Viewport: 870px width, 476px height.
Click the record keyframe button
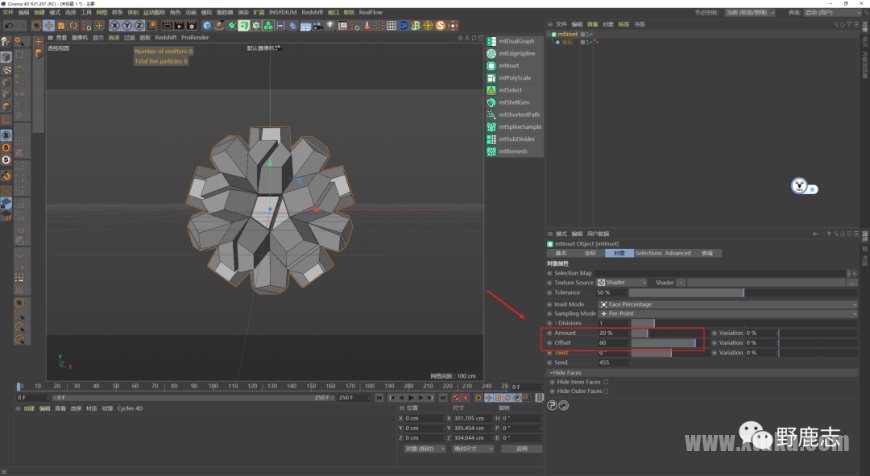click(x=456, y=398)
